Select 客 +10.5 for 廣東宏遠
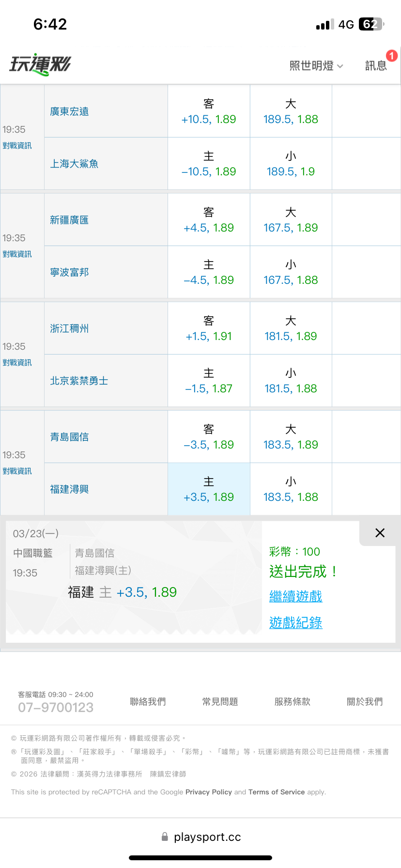 pos(209,112)
